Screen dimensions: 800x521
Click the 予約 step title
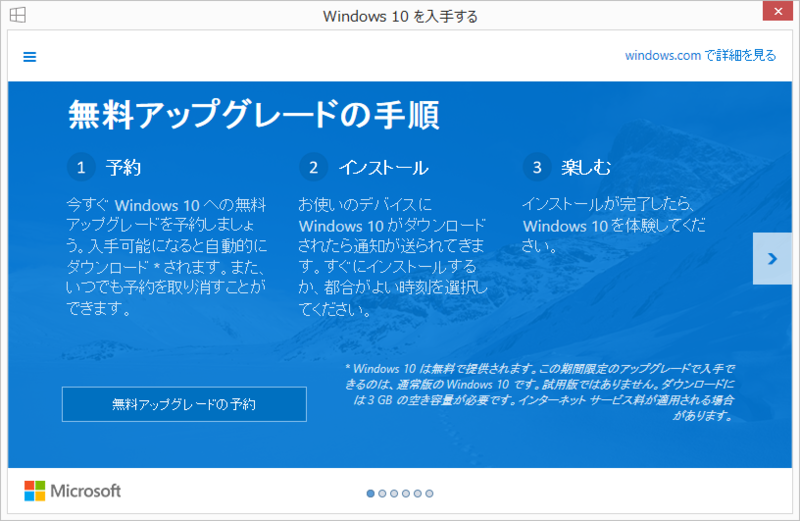pos(123,167)
